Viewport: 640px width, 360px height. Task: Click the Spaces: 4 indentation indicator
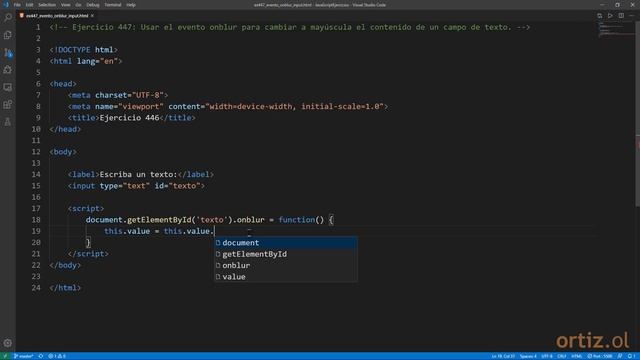(528, 356)
